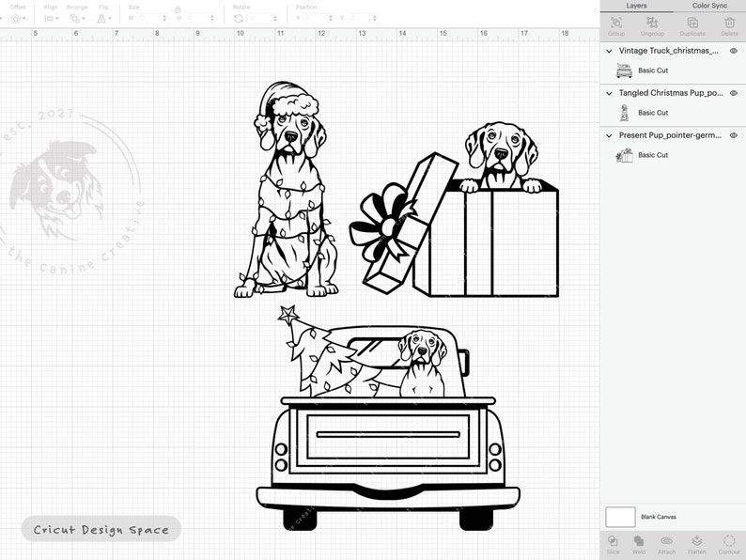Click the Position X field
The width and height of the screenshot is (746, 560).
click(316, 18)
